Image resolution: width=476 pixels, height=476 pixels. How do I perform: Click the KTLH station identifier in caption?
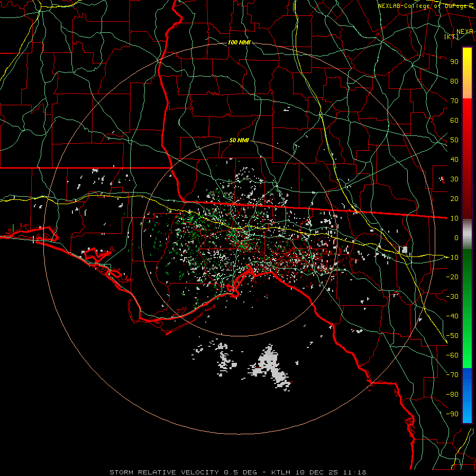pyautogui.click(x=281, y=472)
